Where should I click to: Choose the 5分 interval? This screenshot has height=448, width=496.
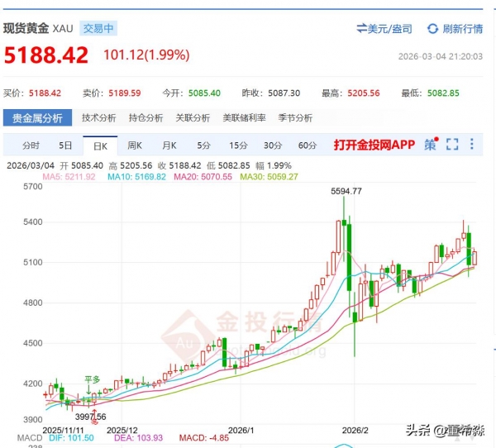[204, 145]
